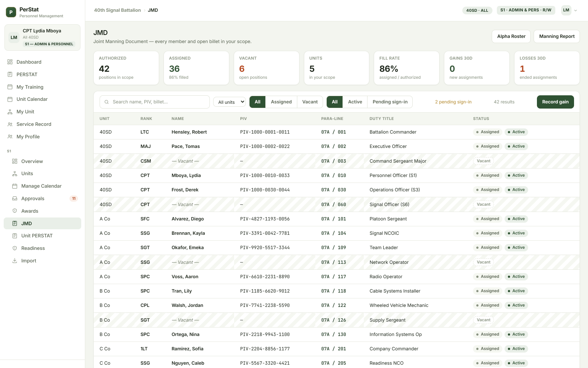Click the My Training calendar icon

tap(10, 87)
